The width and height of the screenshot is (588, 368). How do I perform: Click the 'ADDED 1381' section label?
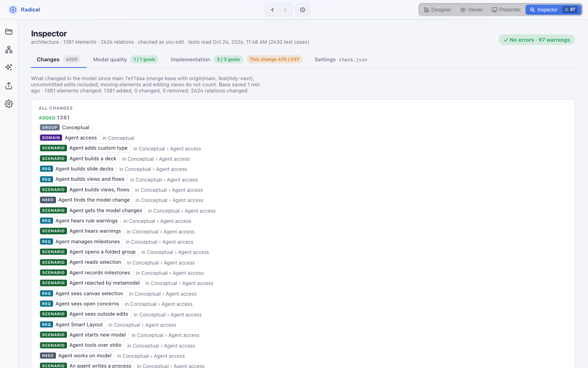tap(54, 118)
